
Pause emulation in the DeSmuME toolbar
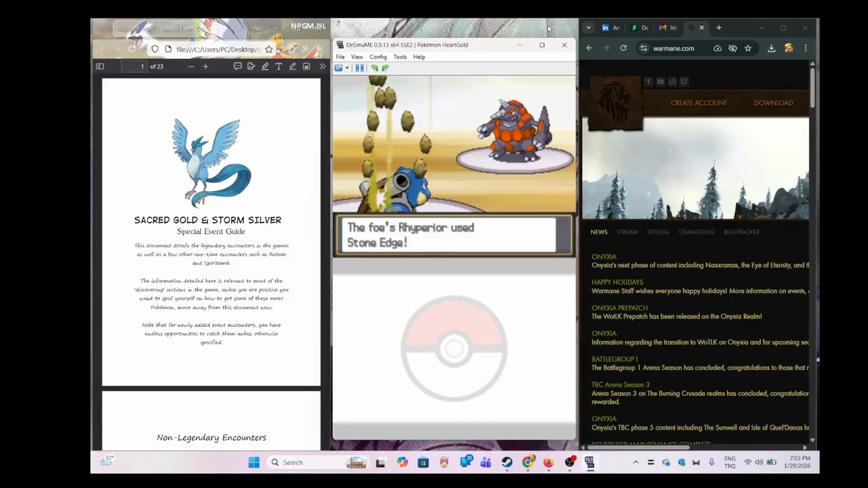click(359, 68)
